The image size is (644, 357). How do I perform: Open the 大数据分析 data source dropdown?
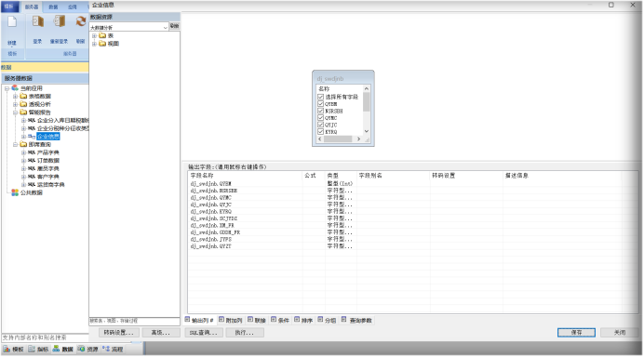pyautogui.click(x=165, y=28)
